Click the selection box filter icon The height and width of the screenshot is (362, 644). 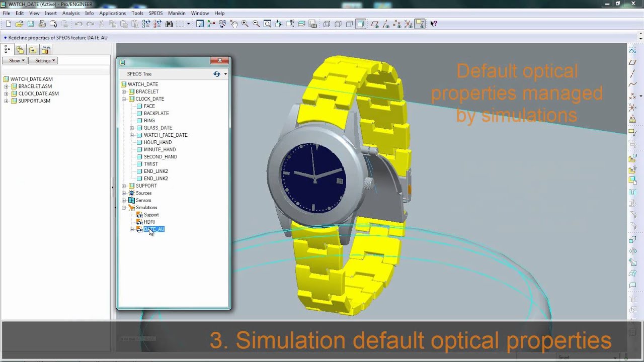(x=180, y=24)
